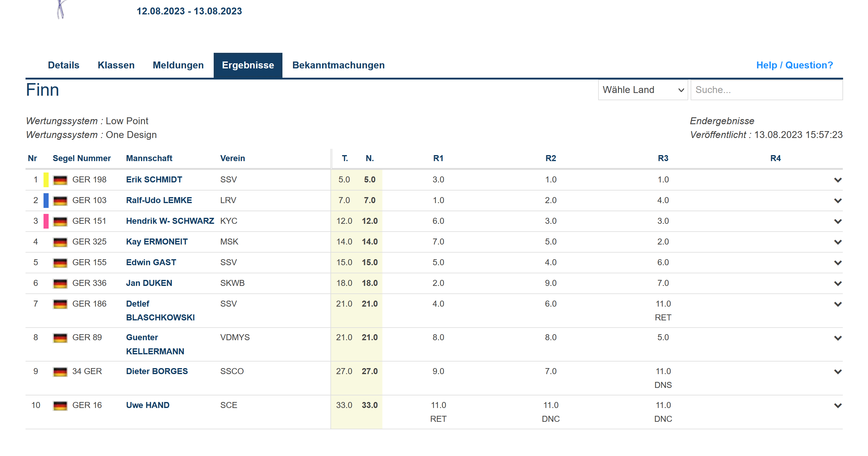Expand the Detlef BLASCHKOWSKI row chevron
The image size is (868, 456).
pos(838,304)
